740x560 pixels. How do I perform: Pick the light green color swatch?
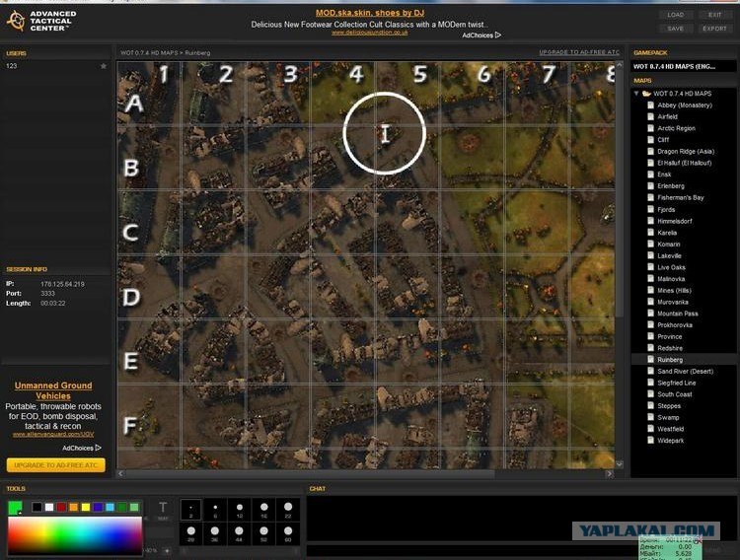[x=134, y=507]
